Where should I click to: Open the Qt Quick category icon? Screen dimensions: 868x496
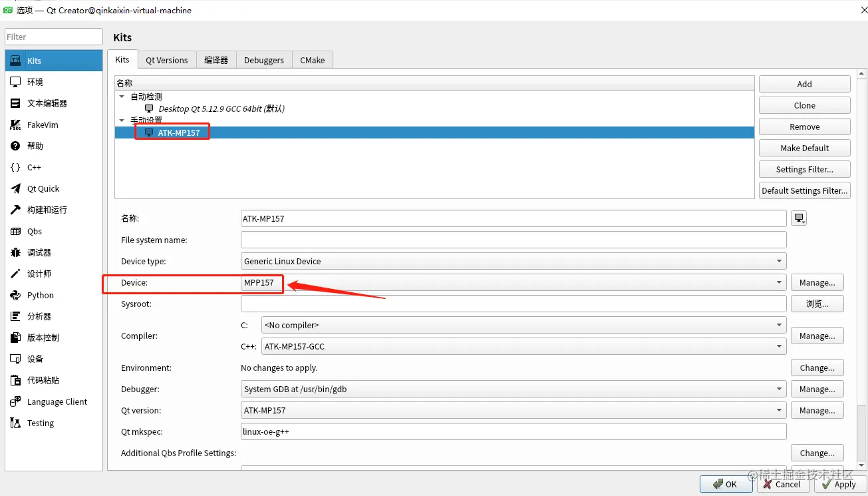[15, 188]
